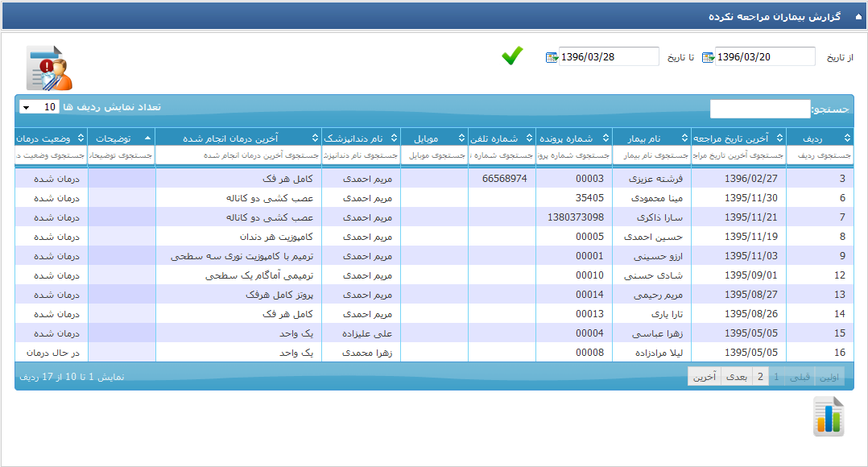Click the patient report document icon
Image resolution: width=868 pixels, height=467 pixels.
(49, 68)
